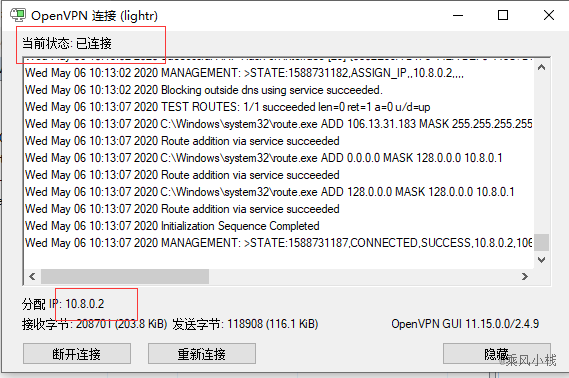The height and width of the screenshot is (378, 569).
Task: Click the 隐藏 hide button
Action: [496, 354]
